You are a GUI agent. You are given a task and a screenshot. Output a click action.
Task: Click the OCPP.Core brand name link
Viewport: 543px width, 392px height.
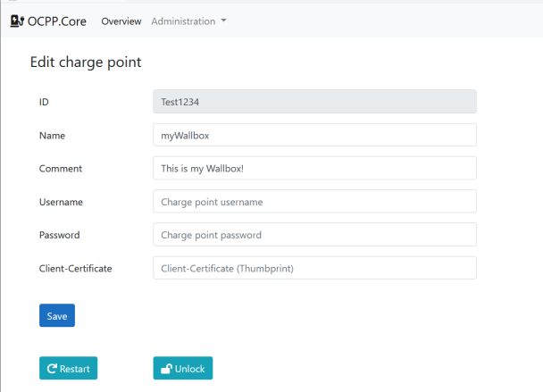[57, 21]
